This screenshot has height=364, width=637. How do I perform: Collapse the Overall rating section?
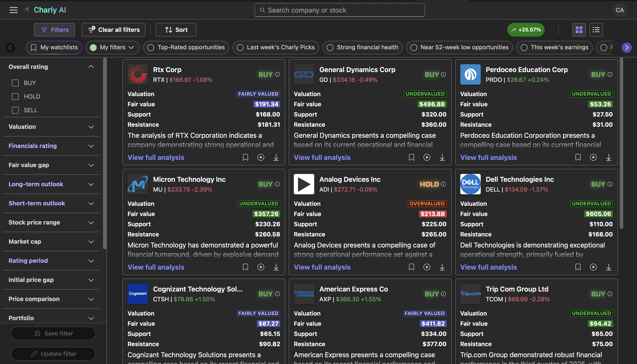(x=91, y=67)
